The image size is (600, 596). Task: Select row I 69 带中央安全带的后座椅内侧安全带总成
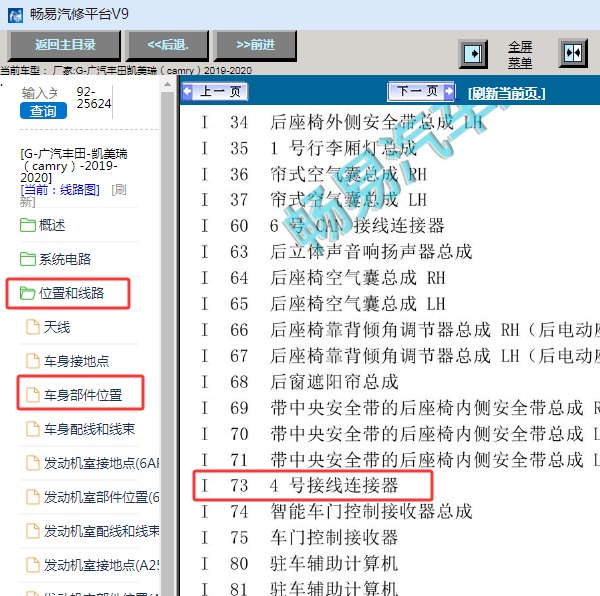pyautogui.click(x=400, y=408)
